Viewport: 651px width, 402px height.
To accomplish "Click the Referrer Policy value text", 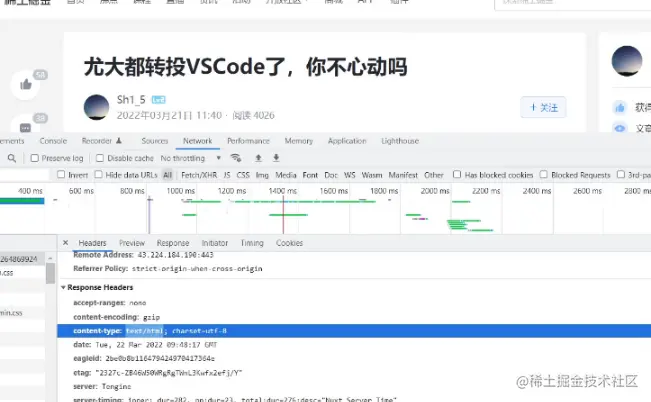I will click(197, 269).
